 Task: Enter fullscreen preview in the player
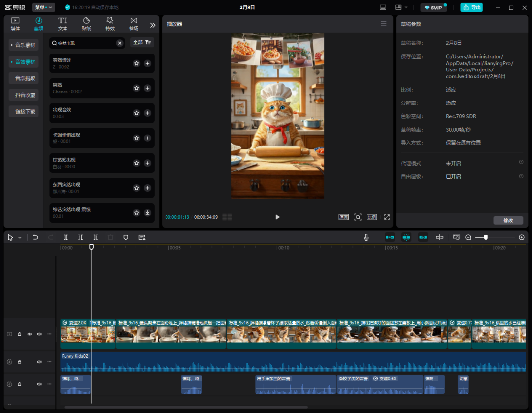387,217
